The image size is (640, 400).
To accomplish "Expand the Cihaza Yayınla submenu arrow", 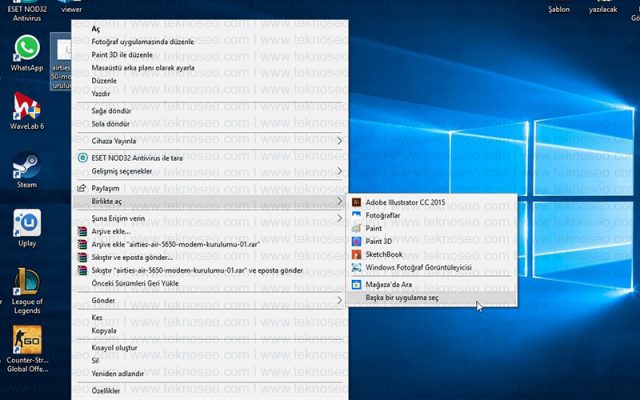I will (x=339, y=141).
